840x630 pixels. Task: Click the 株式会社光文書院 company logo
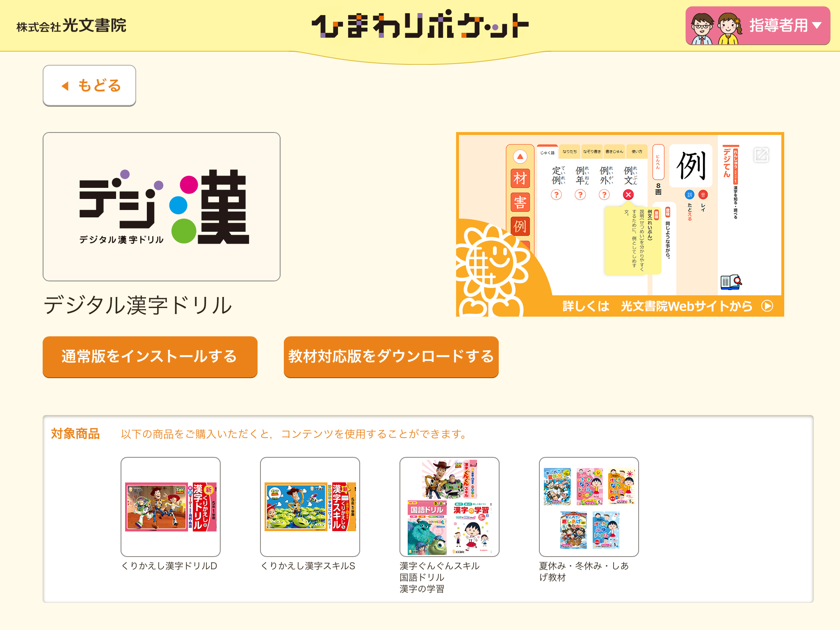point(71,26)
